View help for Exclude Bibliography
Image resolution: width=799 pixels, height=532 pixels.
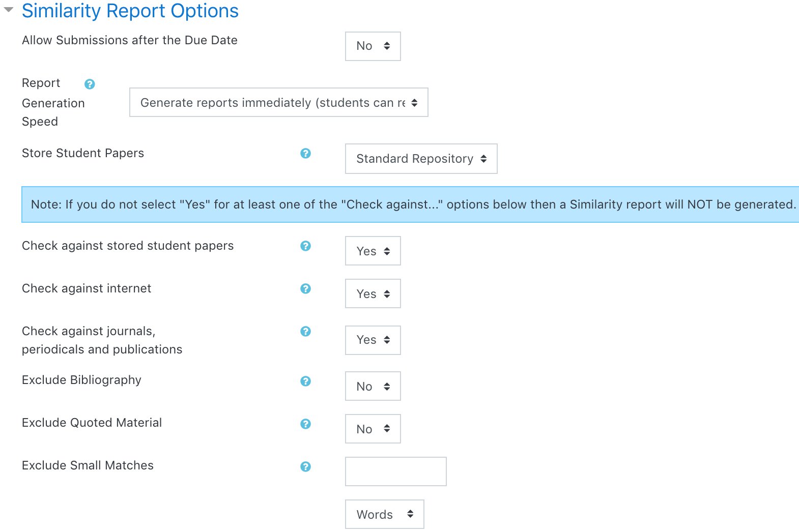coord(305,381)
